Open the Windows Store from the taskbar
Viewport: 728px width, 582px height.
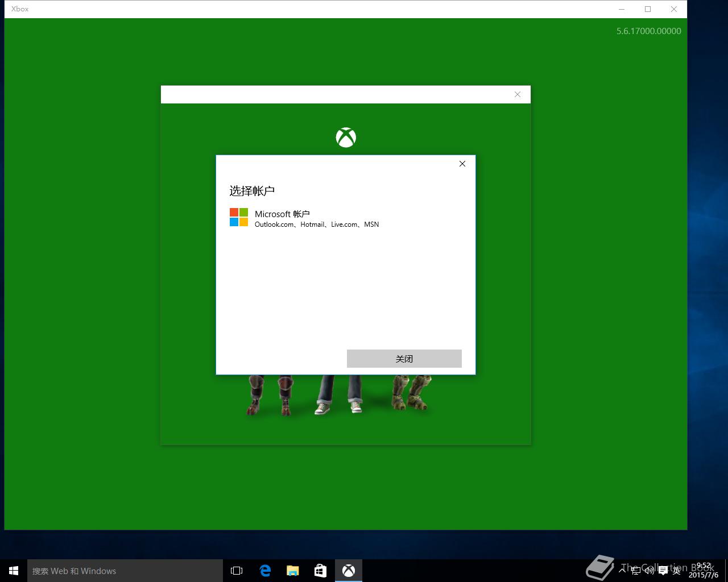pyautogui.click(x=321, y=571)
